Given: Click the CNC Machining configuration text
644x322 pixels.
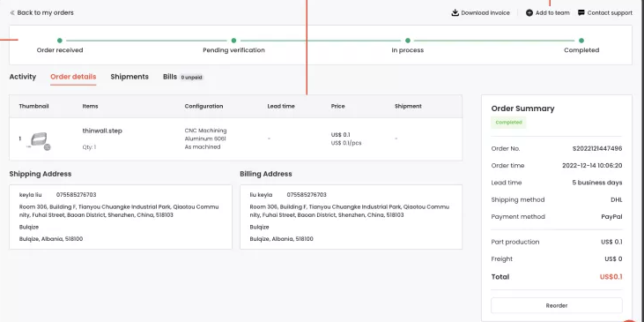Looking at the screenshot, I should pyautogui.click(x=205, y=131).
